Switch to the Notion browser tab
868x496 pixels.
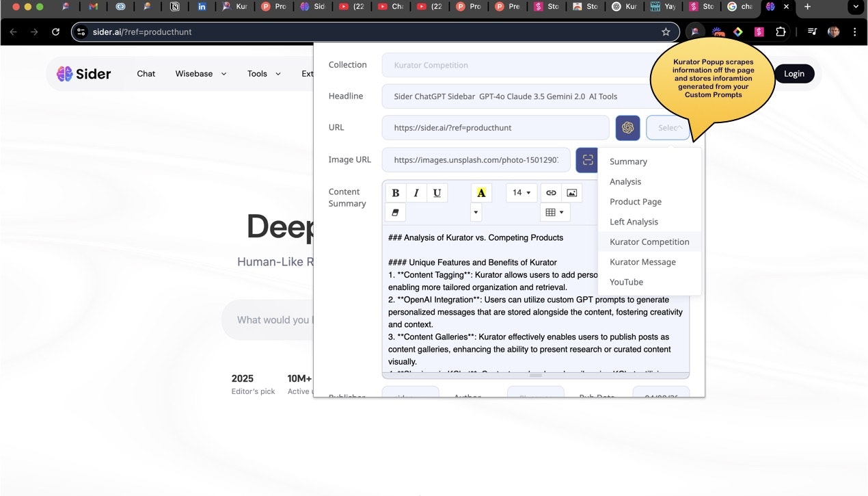[175, 7]
